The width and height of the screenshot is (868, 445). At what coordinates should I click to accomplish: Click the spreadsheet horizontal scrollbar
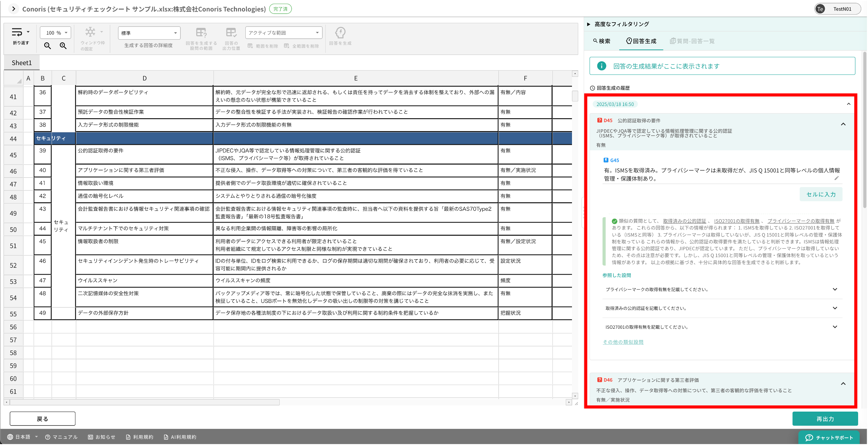click(x=145, y=402)
